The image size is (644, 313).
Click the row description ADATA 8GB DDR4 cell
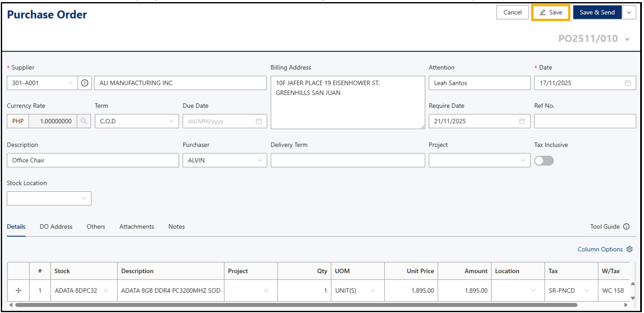[x=171, y=291]
